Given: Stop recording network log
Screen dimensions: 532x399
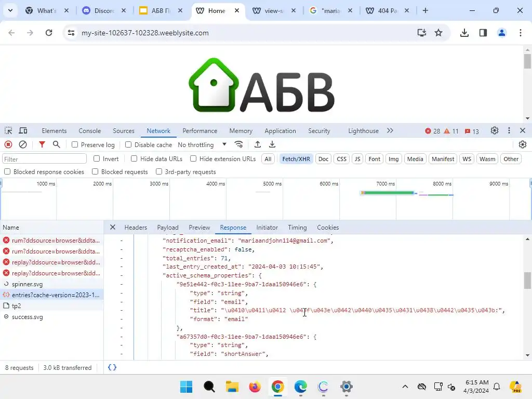Looking at the screenshot, I should point(8,145).
